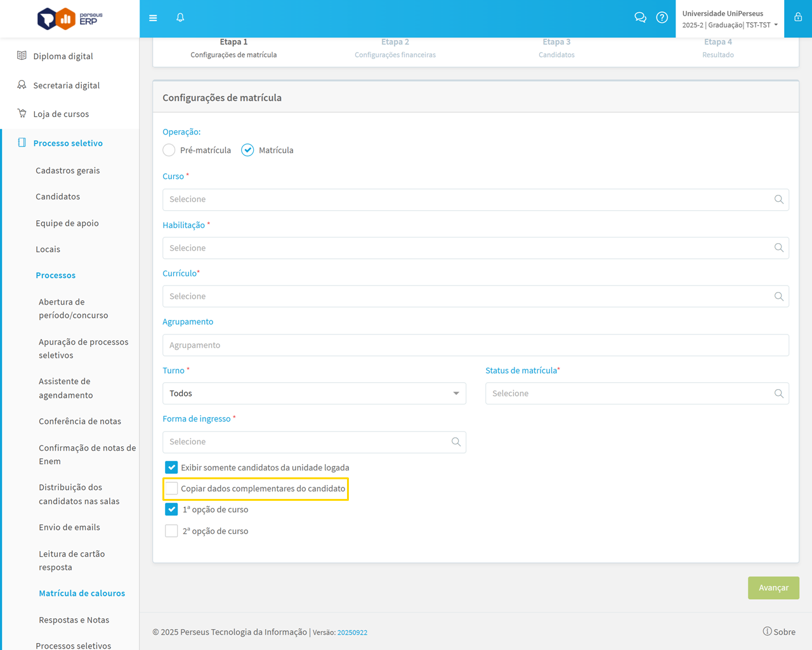This screenshot has width=812, height=650.
Task: Open the version 20250922 link
Action: click(x=352, y=633)
